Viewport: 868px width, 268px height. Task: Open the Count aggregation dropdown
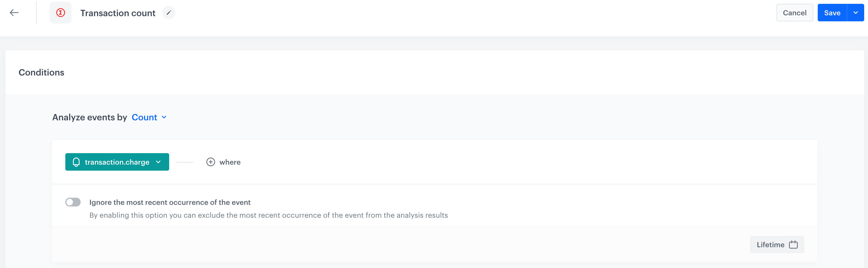coord(145,117)
